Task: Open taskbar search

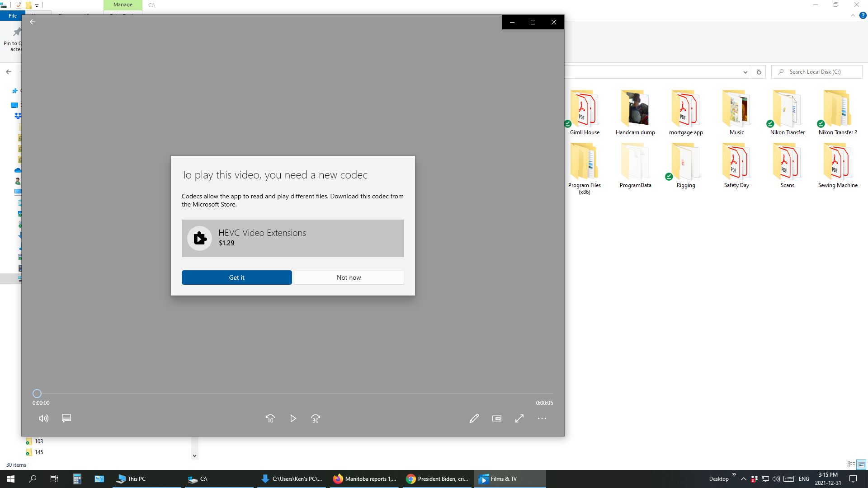Action: click(33, 479)
